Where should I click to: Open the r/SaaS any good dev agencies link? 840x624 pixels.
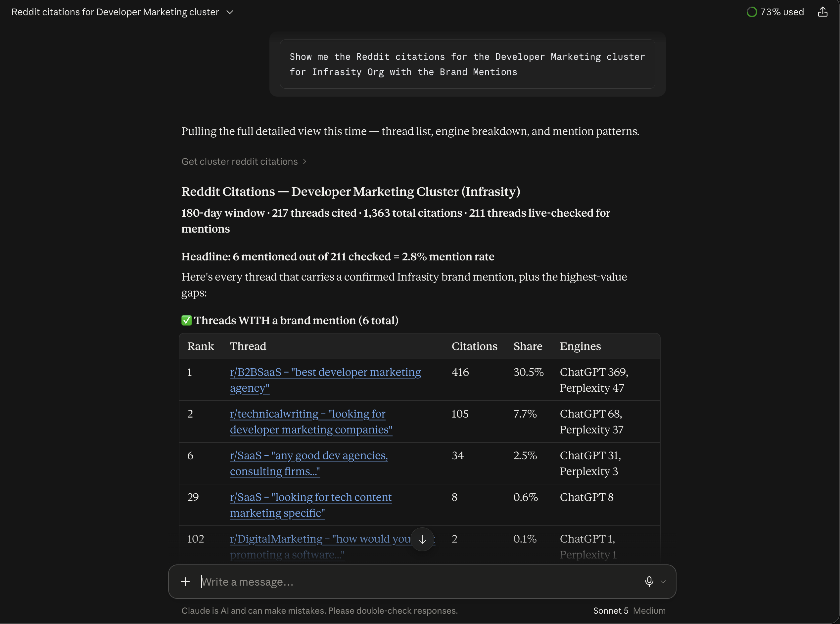(x=309, y=464)
